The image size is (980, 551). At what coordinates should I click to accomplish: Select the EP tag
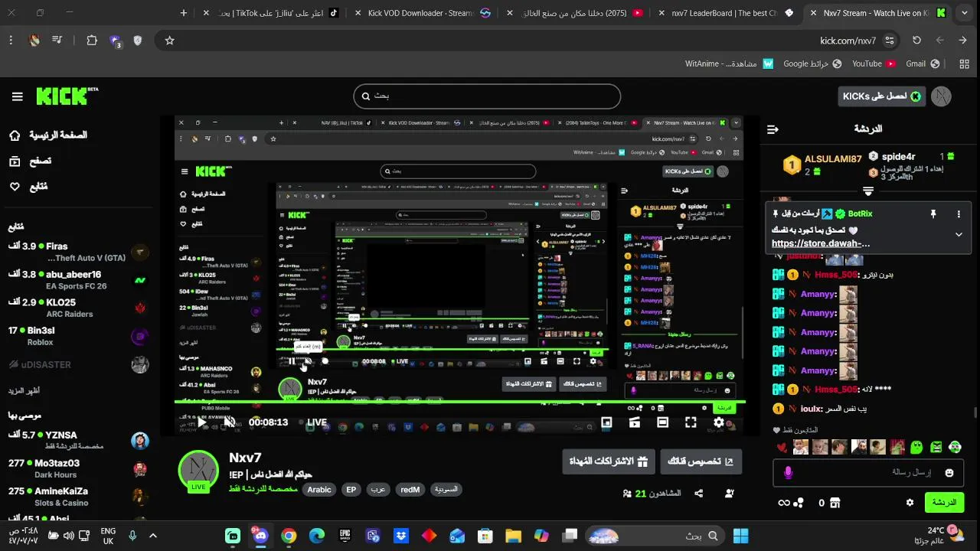[x=351, y=490]
